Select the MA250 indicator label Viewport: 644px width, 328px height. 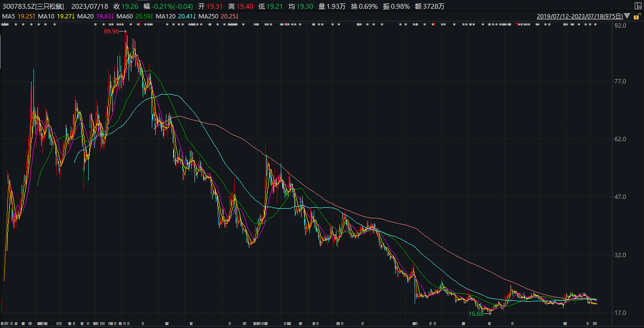point(209,16)
